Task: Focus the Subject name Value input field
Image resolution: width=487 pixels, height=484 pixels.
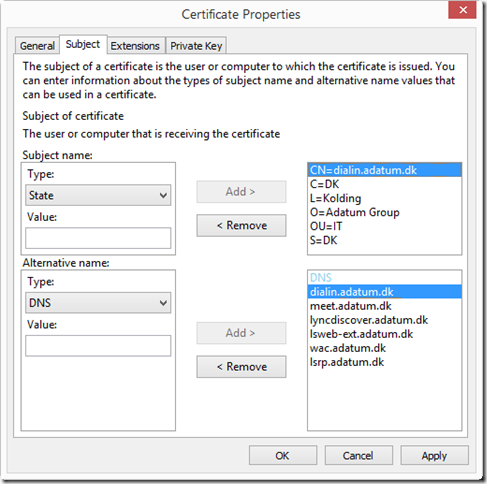Action: (98, 238)
